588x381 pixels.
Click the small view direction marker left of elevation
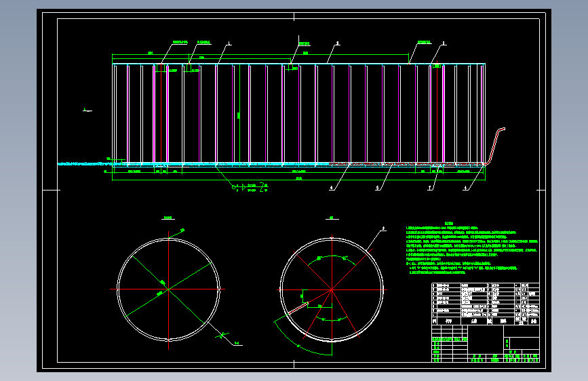click(87, 110)
